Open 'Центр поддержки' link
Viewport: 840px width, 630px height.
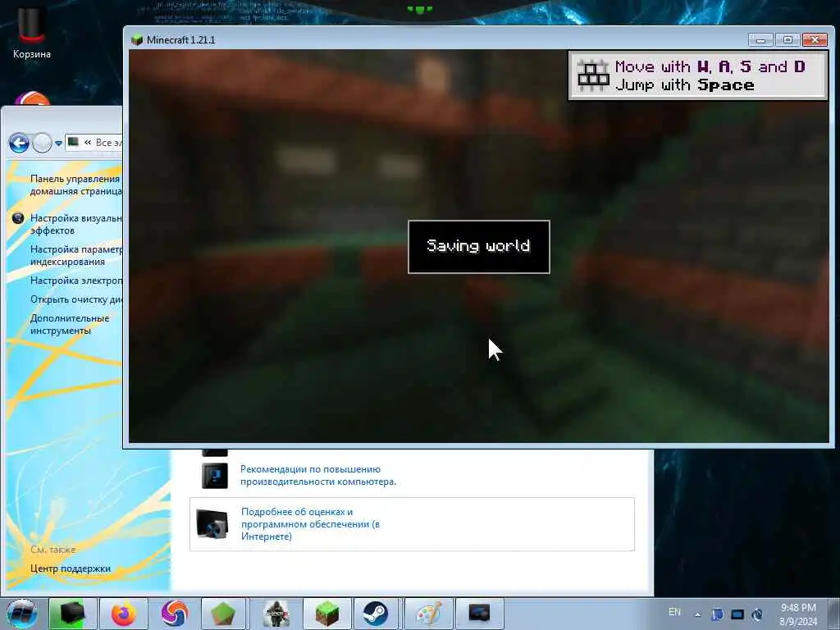coord(71,568)
